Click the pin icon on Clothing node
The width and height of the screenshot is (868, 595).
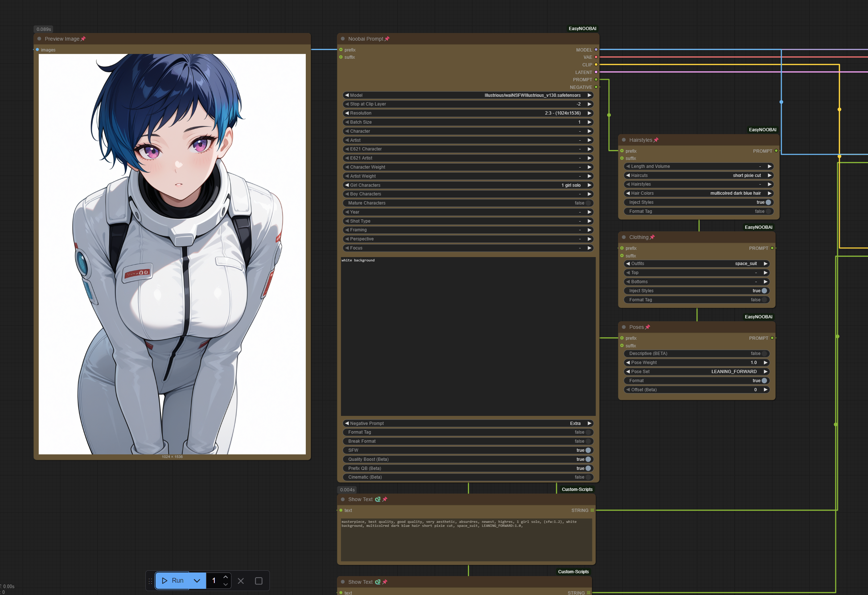[653, 237]
